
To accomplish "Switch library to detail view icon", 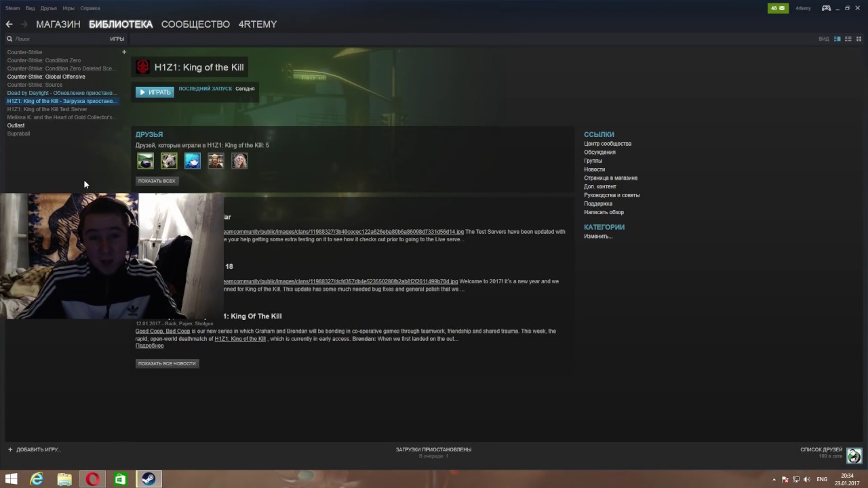I will coord(837,39).
